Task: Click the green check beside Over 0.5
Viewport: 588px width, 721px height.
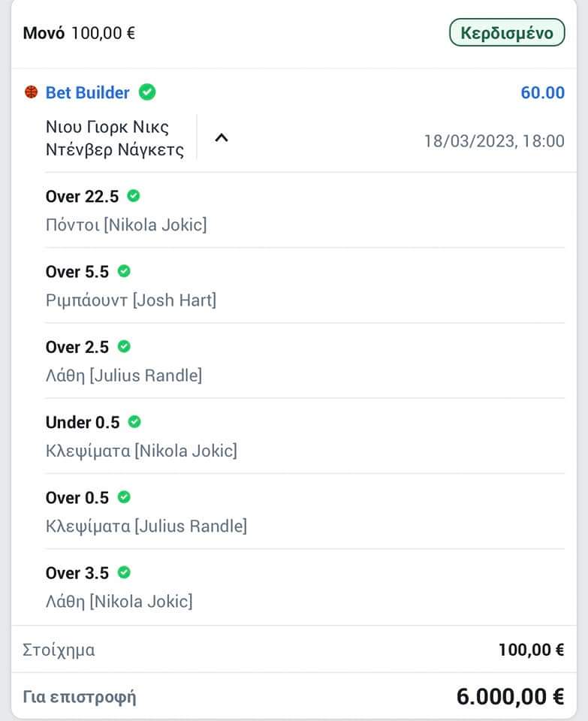Action: click(124, 497)
